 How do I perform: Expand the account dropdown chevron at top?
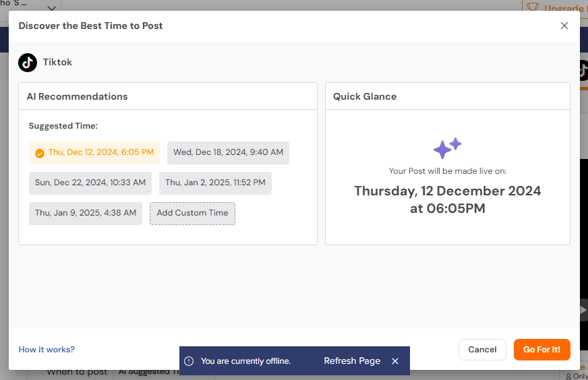52,8
